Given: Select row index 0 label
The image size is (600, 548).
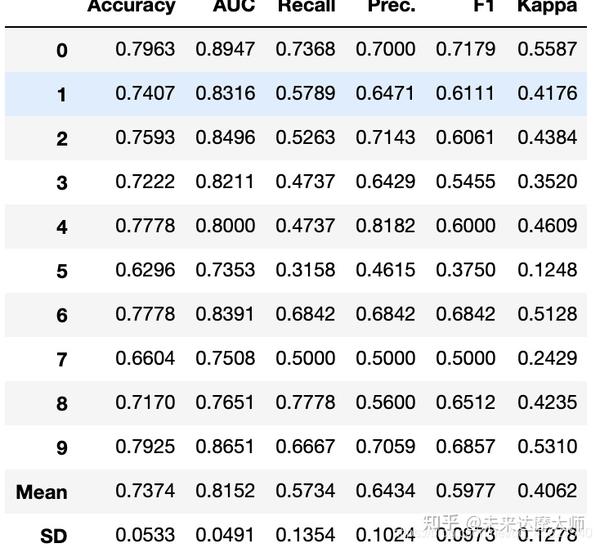Looking at the screenshot, I should (62, 50).
